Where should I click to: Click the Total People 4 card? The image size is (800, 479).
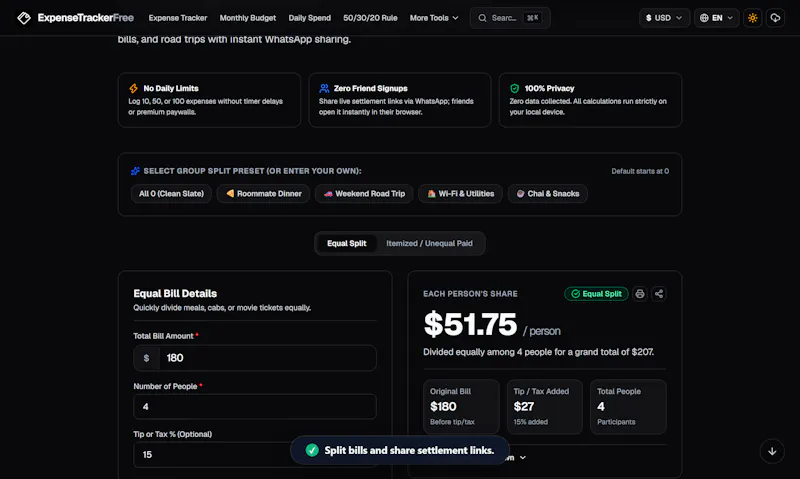click(628, 407)
